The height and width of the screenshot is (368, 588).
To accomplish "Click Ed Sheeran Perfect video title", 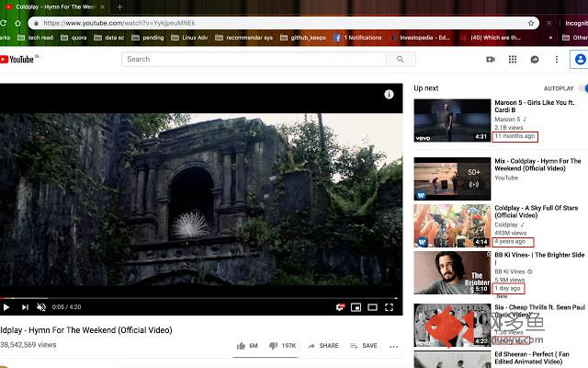I will point(532,358).
